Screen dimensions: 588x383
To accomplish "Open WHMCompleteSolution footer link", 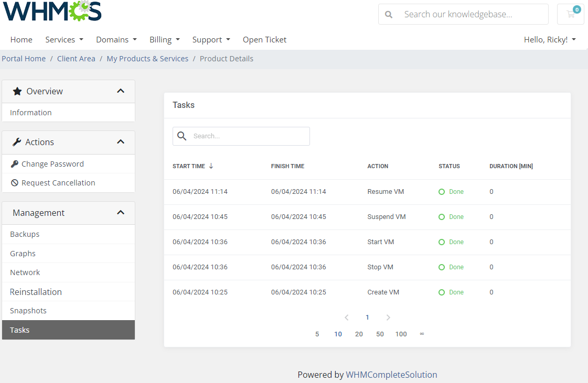I will click(x=391, y=375).
